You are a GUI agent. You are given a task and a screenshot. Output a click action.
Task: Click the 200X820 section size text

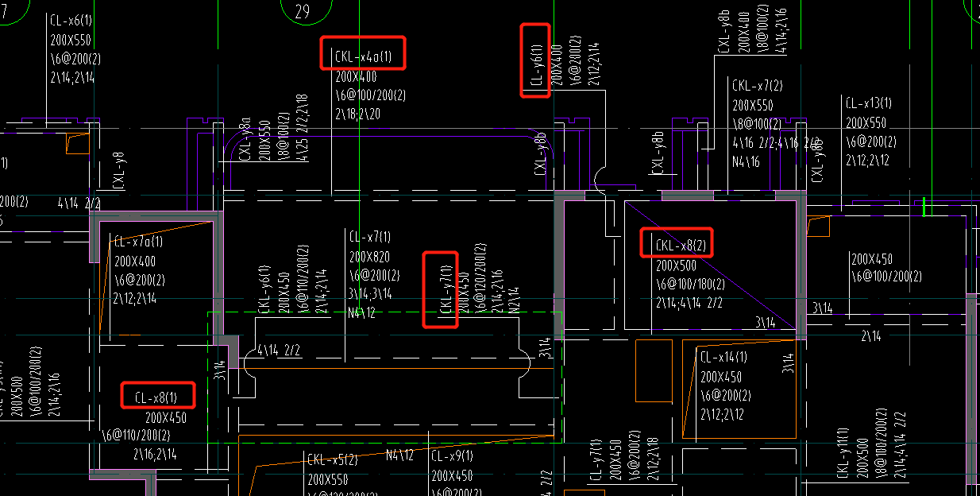point(369,257)
